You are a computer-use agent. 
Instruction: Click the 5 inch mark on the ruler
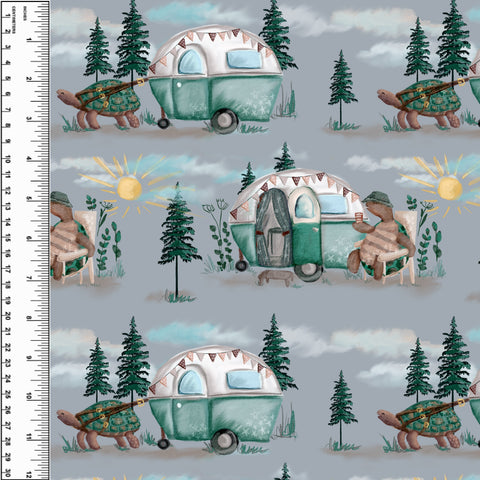pos(29,199)
